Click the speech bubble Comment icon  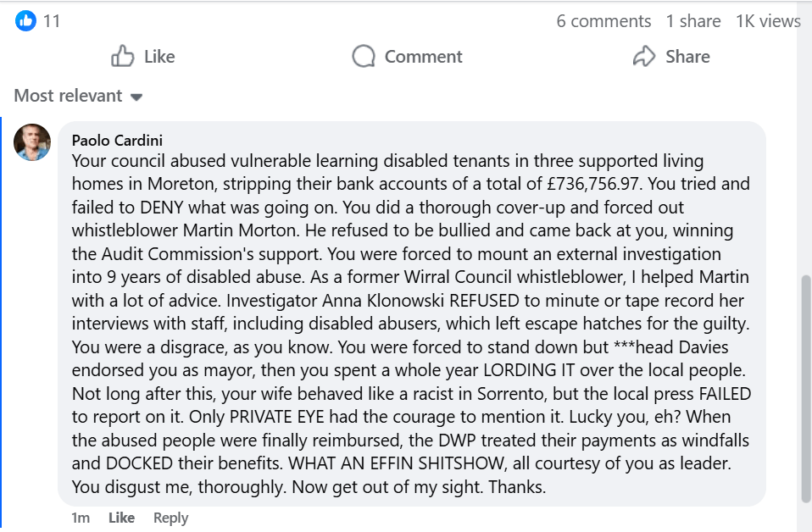364,57
